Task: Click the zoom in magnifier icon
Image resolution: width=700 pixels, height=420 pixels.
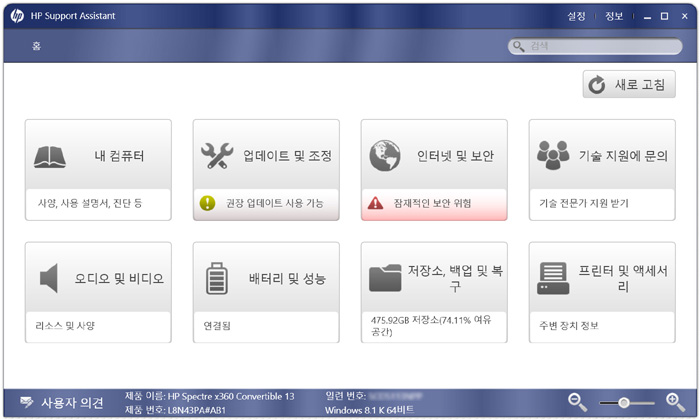Action: pyautogui.click(x=675, y=402)
